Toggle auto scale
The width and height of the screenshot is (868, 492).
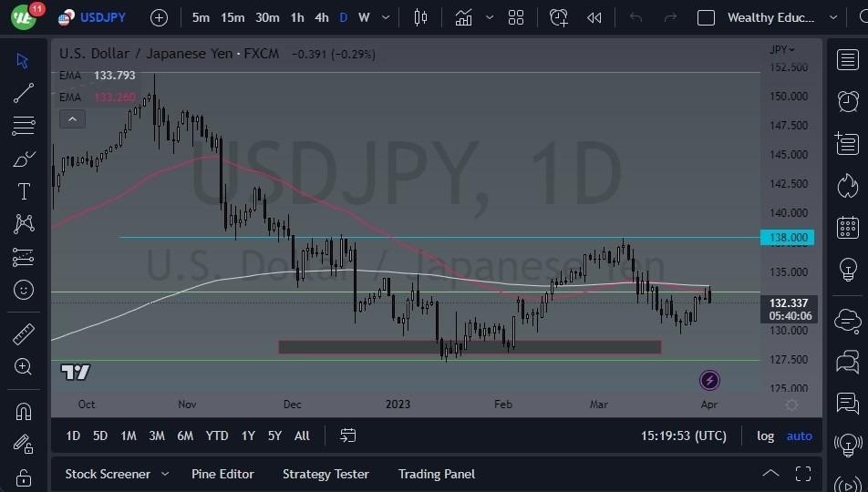[x=800, y=436]
